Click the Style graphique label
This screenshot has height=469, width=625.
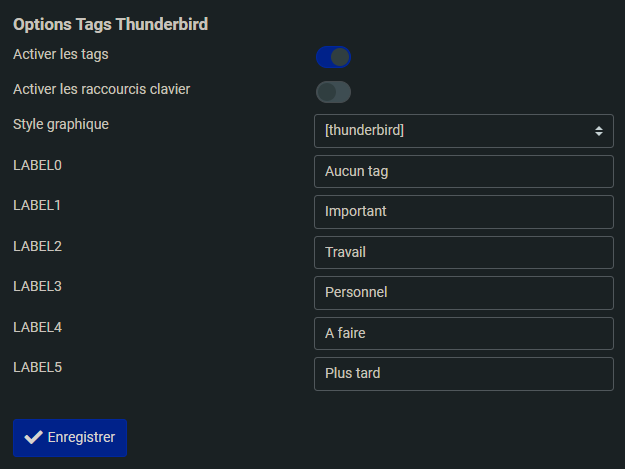point(61,125)
